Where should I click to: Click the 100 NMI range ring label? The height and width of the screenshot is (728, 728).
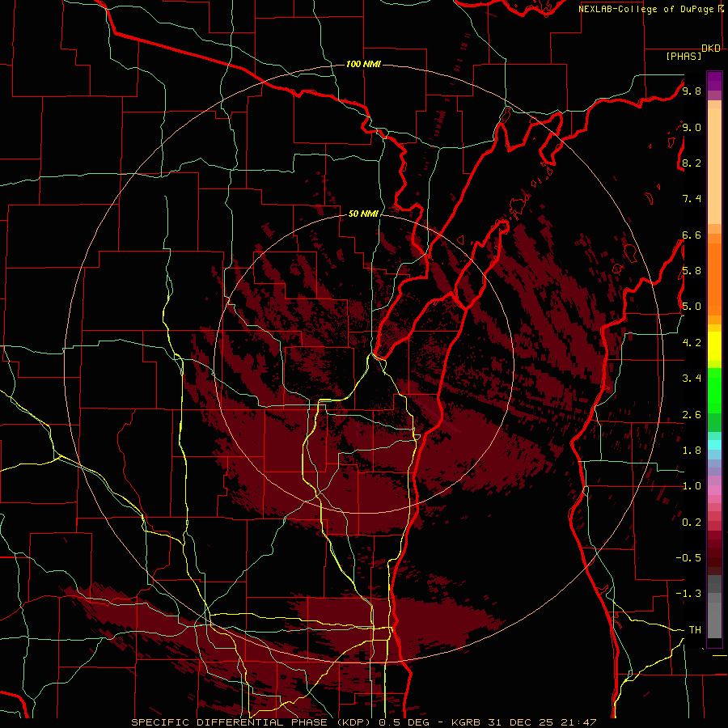(x=363, y=64)
